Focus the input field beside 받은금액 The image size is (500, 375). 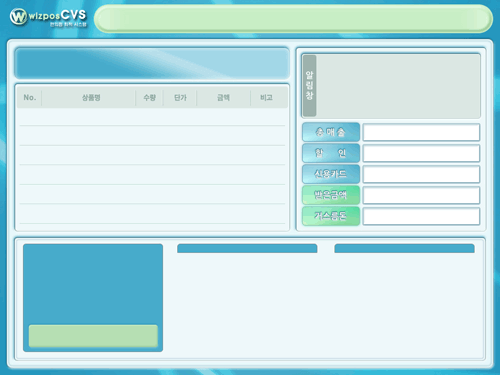click(x=421, y=195)
